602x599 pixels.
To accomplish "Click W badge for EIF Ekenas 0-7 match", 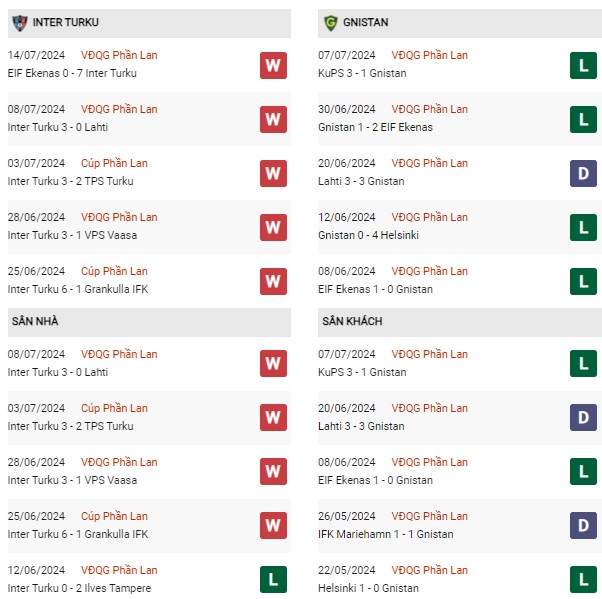I will tap(273, 66).
